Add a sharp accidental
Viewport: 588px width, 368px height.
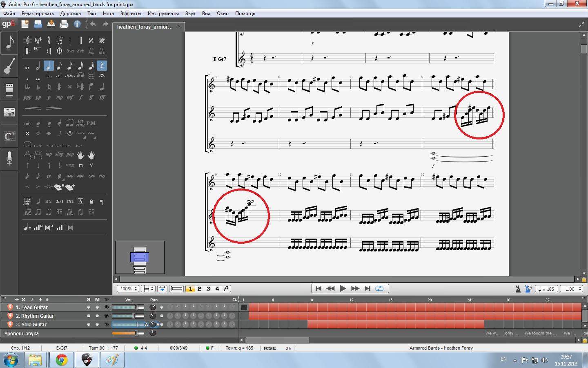tap(59, 87)
